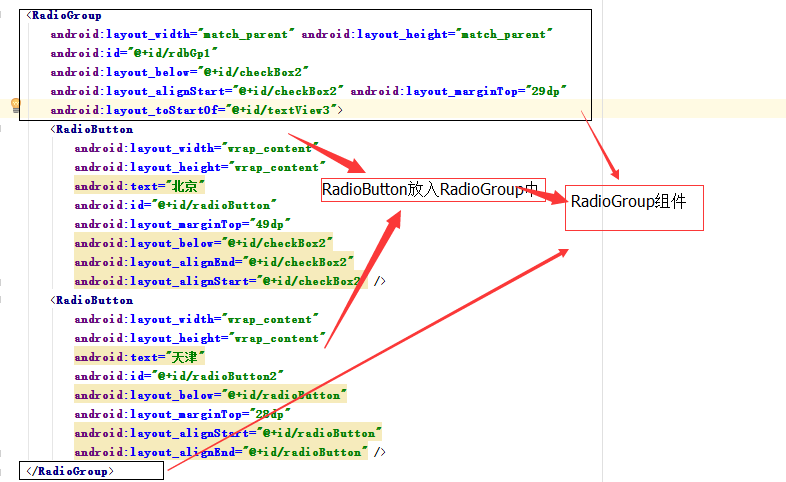Click the android:id="@+id/rdbGp1" line
This screenshot has height=482, width=786.
point(134,53)
